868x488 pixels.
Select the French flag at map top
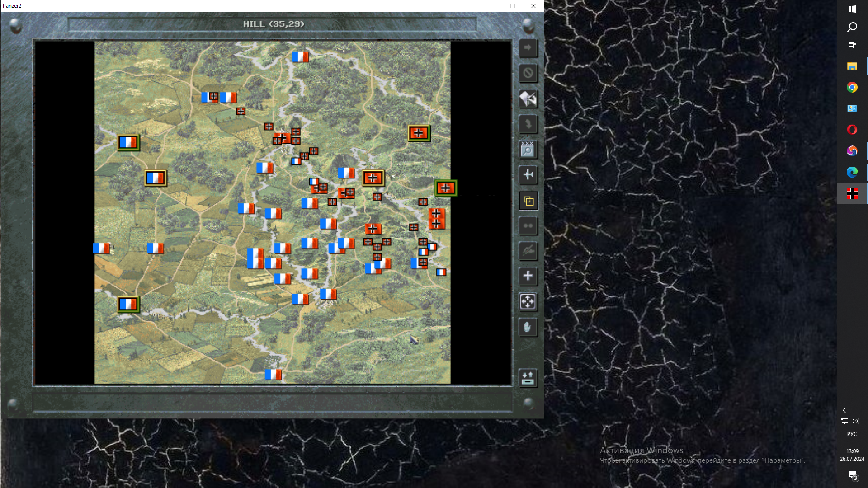[x=300, y=56]
